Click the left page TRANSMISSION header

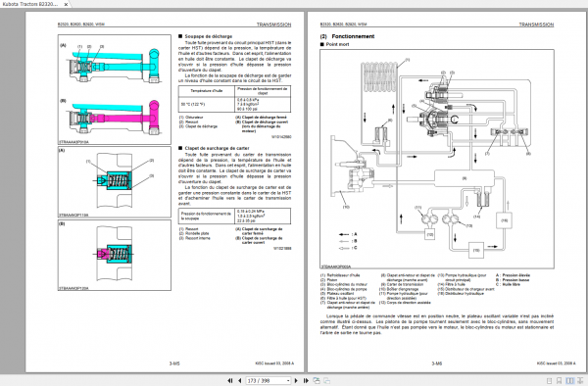click(273, 24)
